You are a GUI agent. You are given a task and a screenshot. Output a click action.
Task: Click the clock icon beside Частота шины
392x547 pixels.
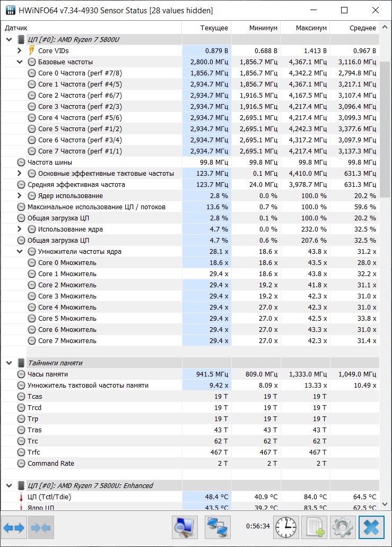(21, 162)
